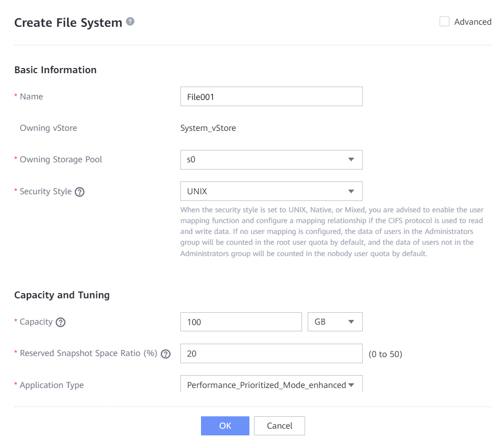Click the Cancel button
The height and width of the screenshot is (439, 504).
[279, 426]
